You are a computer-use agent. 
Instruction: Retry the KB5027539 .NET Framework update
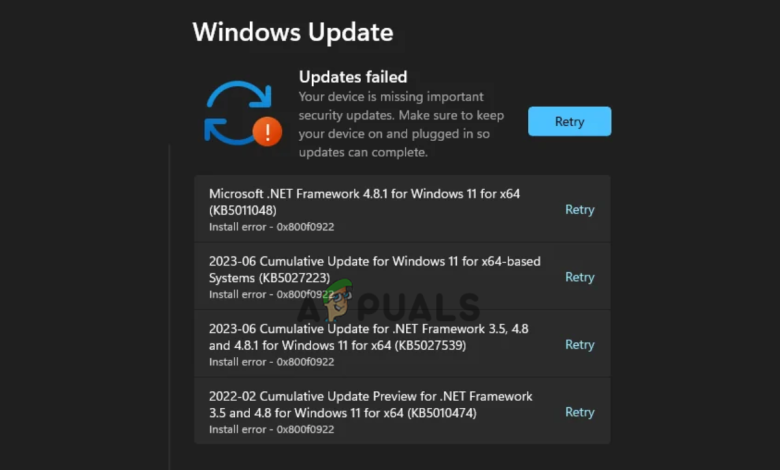coord(580,345)
